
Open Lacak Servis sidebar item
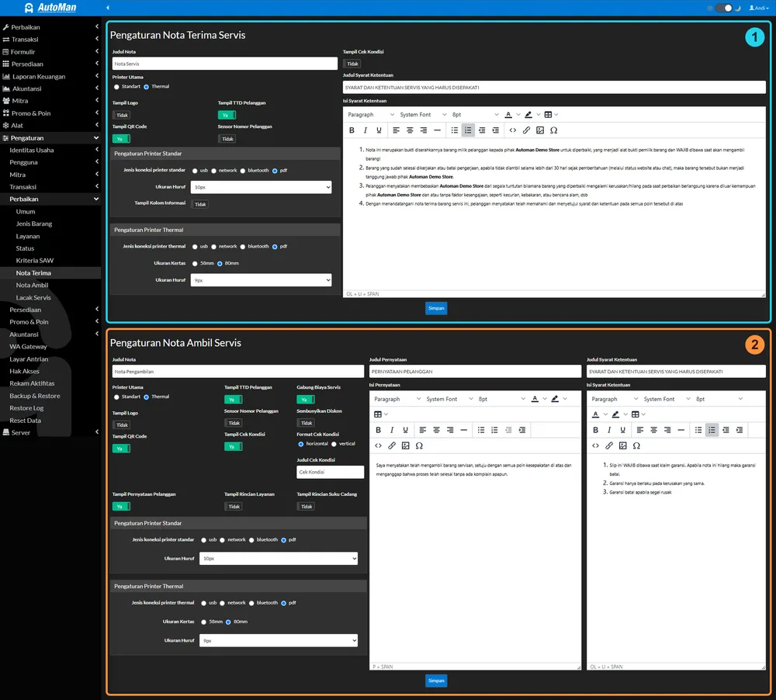(33, 297)
